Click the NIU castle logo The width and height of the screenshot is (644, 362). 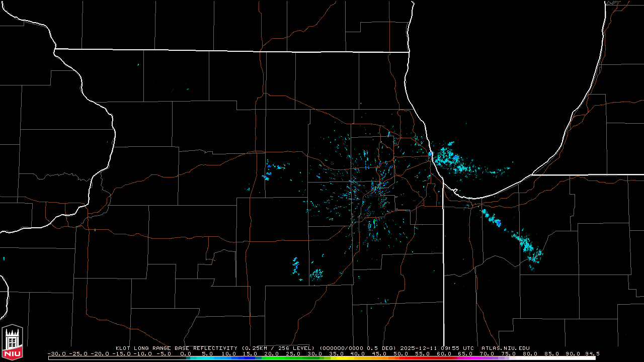click(x=13, y=342)
